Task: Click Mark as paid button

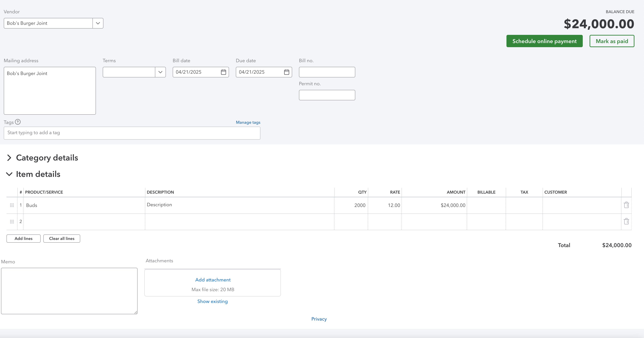Action: pyautogui.click(x=612, y=41)
